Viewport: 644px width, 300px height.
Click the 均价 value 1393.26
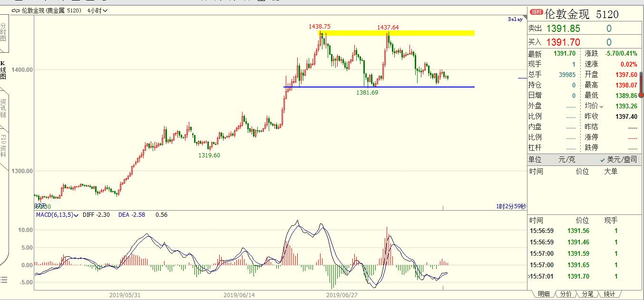pyautogui.click(x=626, y=106)
